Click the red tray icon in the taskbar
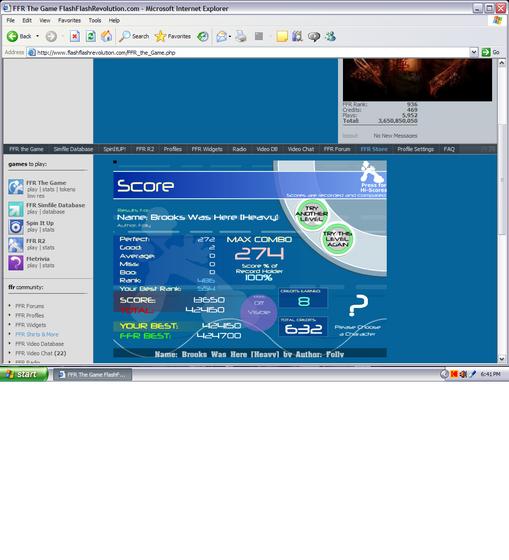The height and width of the screenshot is (560, 509). click(x=454, y=374)
